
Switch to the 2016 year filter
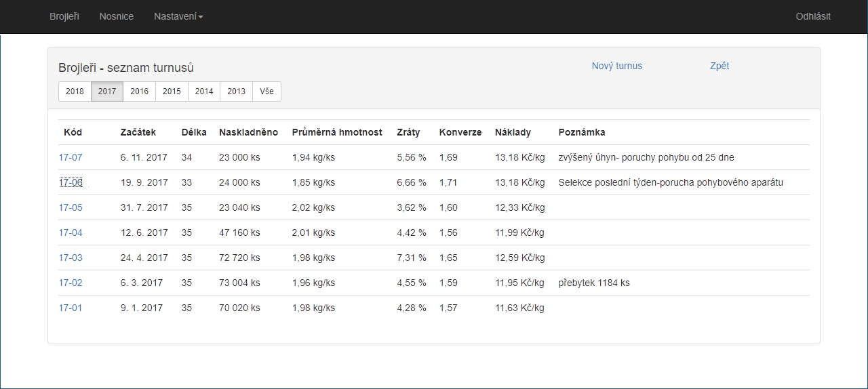click(140, 91)
